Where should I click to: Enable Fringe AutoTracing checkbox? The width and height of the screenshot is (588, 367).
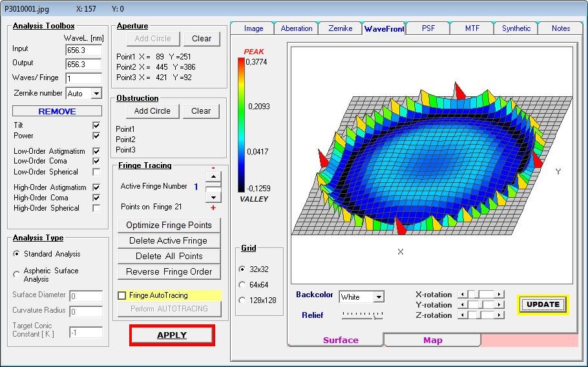coord(121,295)
